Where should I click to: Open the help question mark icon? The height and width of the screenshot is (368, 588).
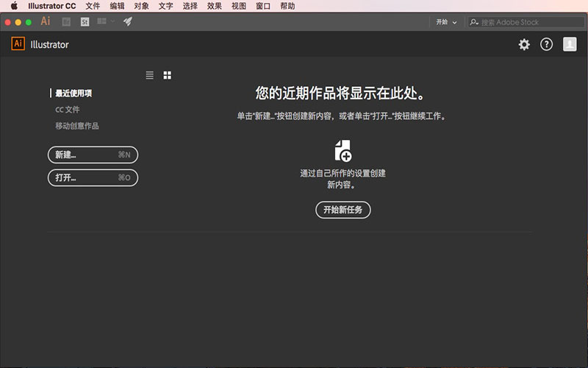[546, 44]
